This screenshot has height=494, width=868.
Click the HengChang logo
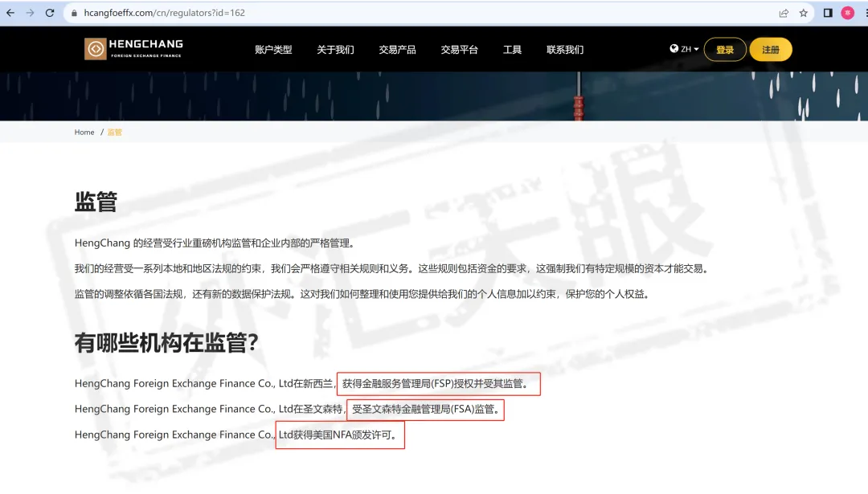pyautogui.click(x=133, y=49)
